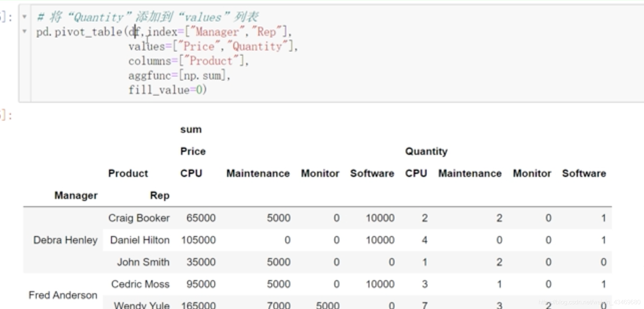This screenshot has height=309, width=644.
Task: Click the fill_value=0) code line
Action: click(x=168, y=90)
